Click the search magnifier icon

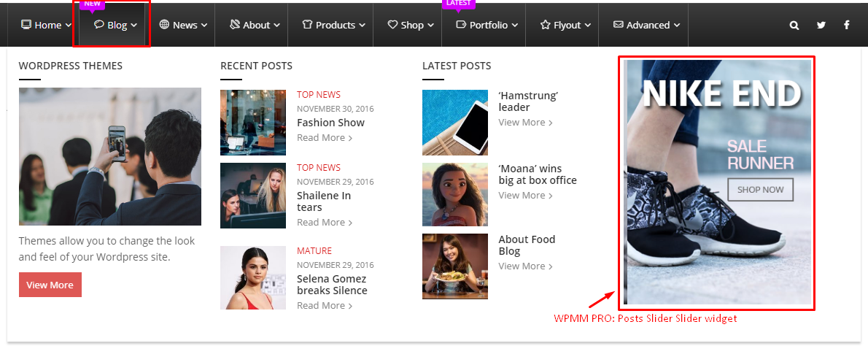[x=794, y=25]
